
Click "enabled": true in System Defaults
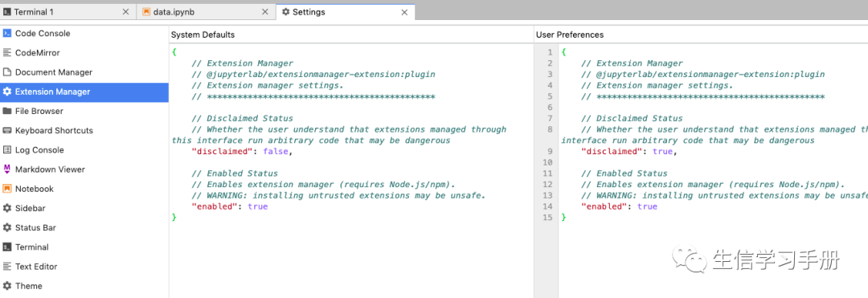click(229, 206)
